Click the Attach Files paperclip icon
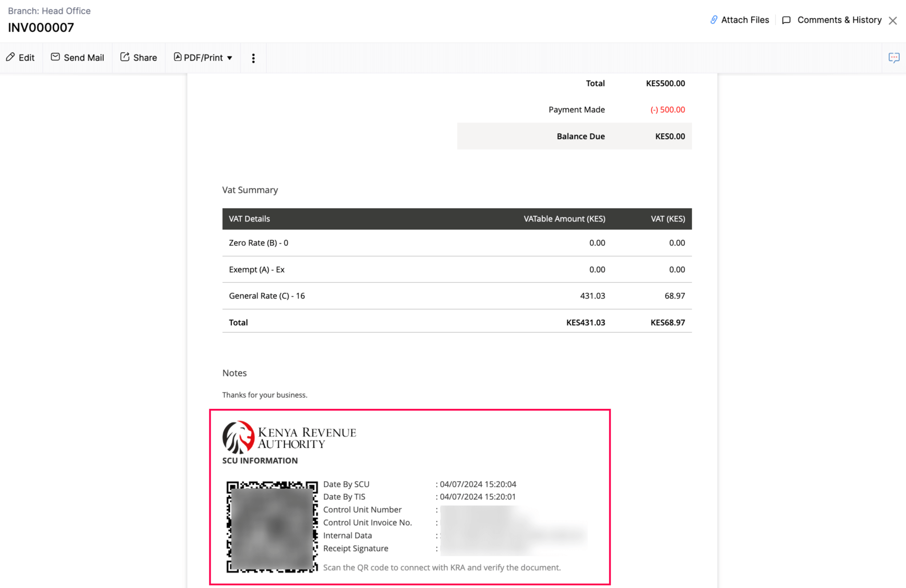Image resolution: width=906 pixels, height=588 pixels. coord(714,20)
